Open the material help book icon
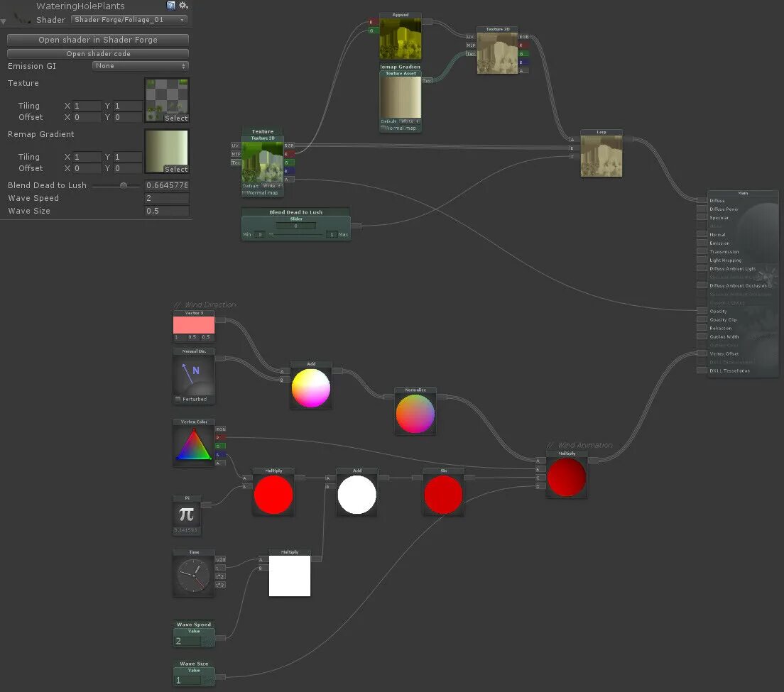The image size is (784, 692). point(171,6)
